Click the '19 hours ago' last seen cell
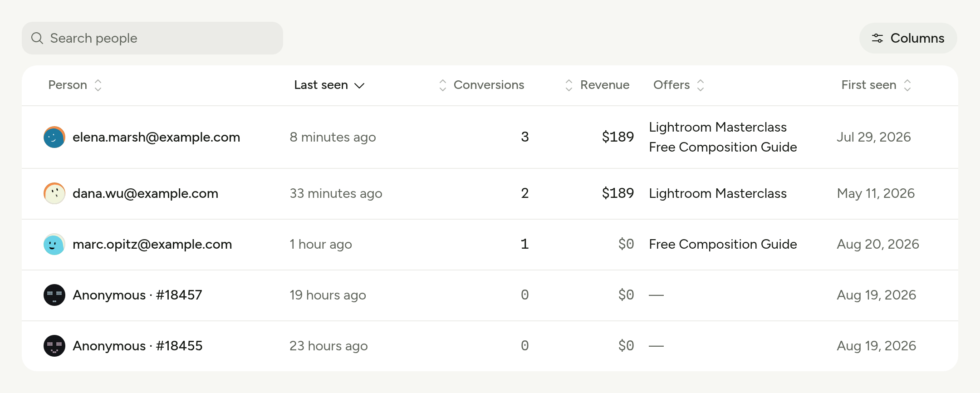The height and width of the screenshot is (393, 980). coord(328,295)
